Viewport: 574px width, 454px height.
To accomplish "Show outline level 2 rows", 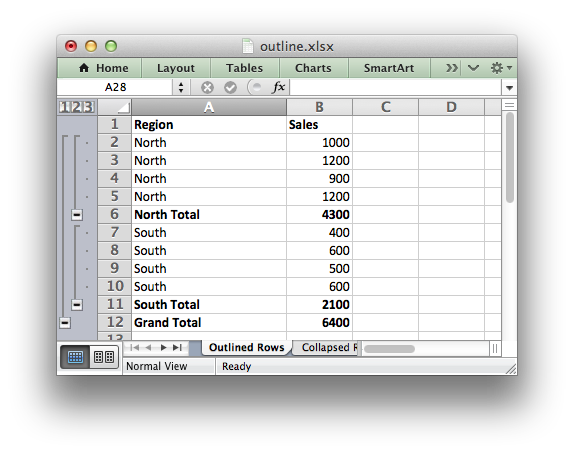I will (x=76, y=107).
